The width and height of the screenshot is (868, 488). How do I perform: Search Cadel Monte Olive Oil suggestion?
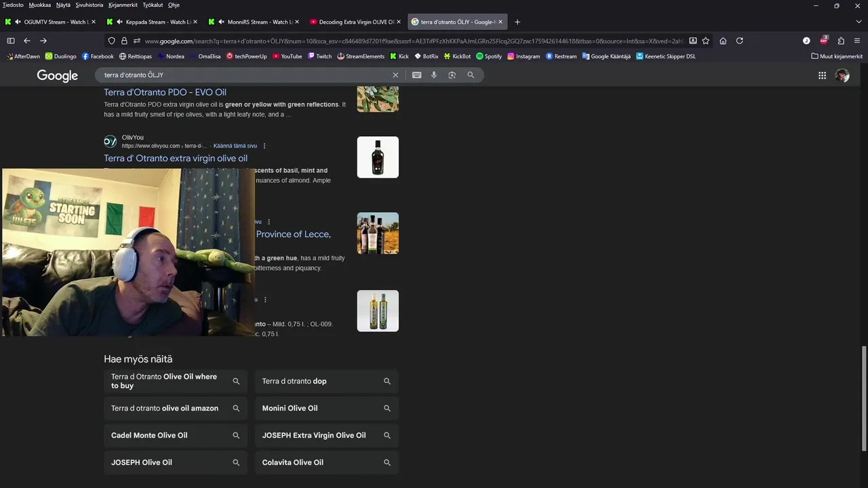[x=176, y=435]
